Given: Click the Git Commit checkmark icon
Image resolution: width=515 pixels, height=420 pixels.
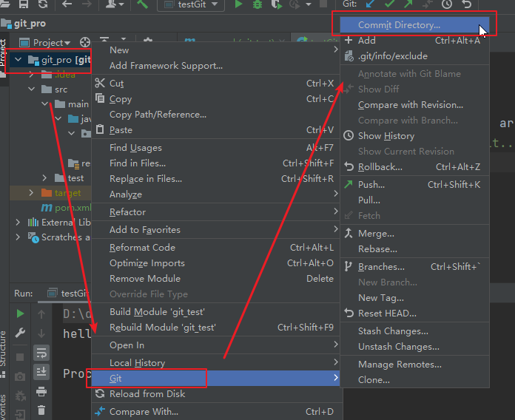Looking at the screenshot, I should (x=389, y=4).
